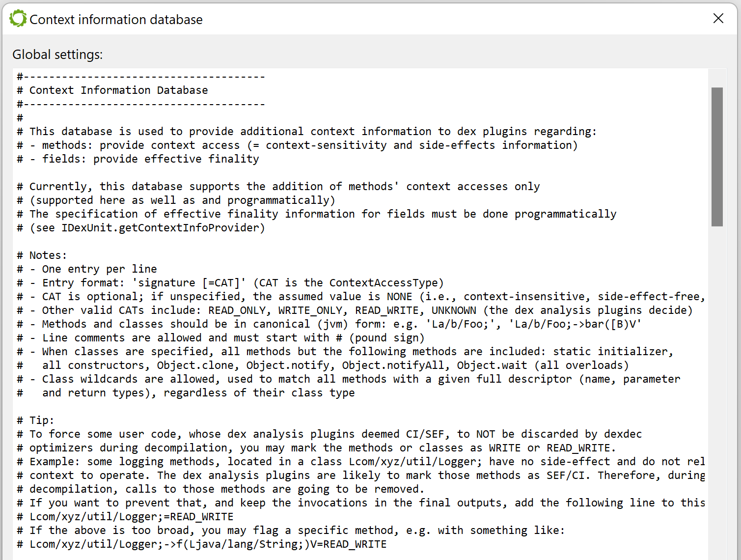Click the 'fields: provide effective finality' line

click(x=138, y=159)
